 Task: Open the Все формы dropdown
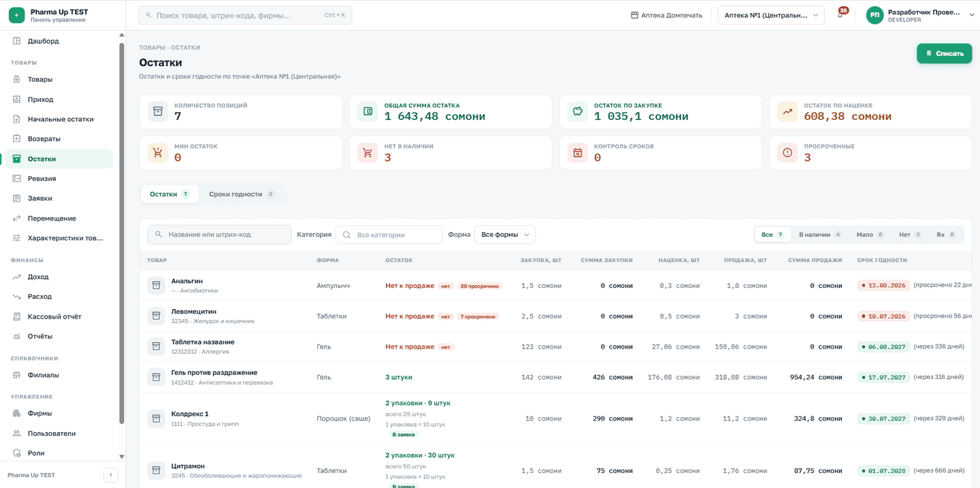505,234
